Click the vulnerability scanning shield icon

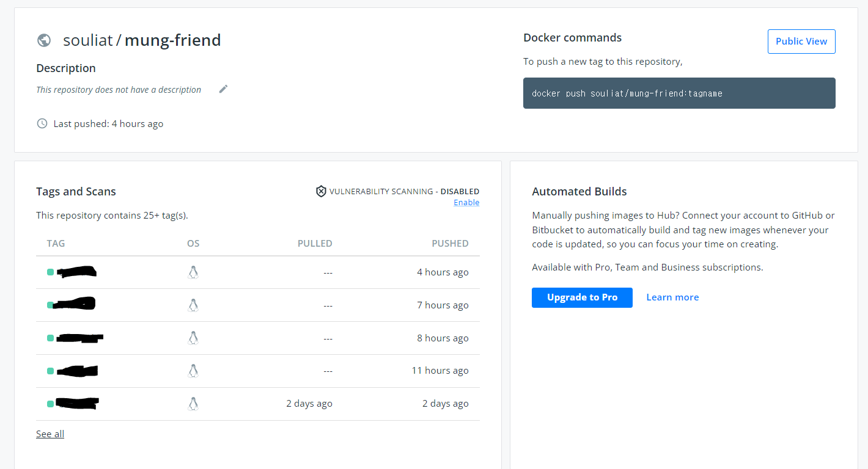point(321,191)
